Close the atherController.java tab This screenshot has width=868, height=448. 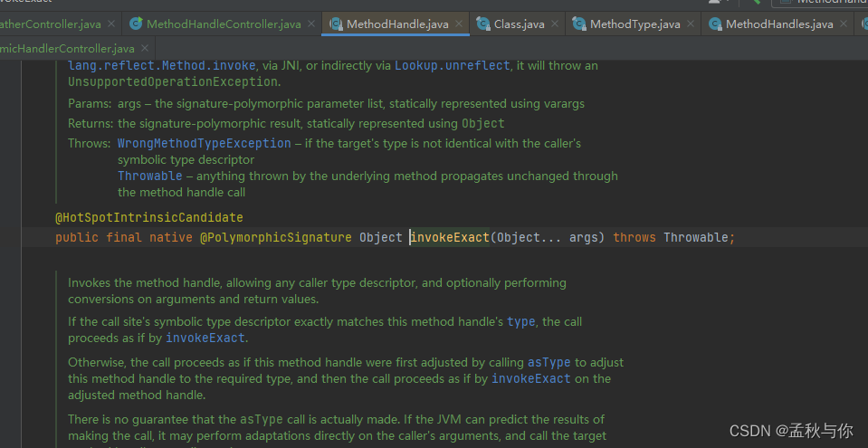coord(111,24)
